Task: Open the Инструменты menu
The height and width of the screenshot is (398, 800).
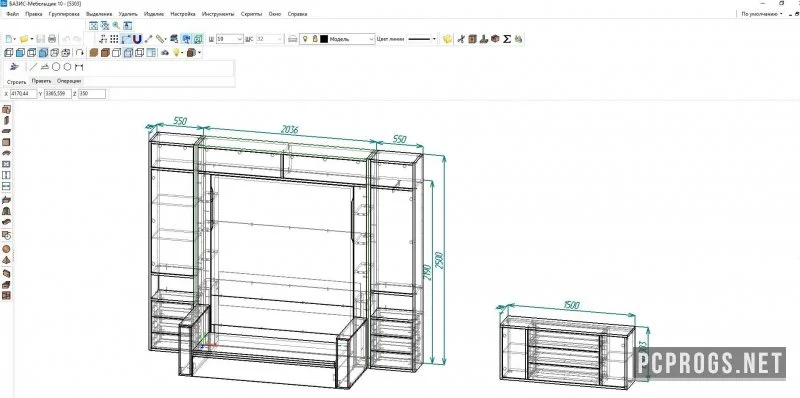Action: pos(218,14)
